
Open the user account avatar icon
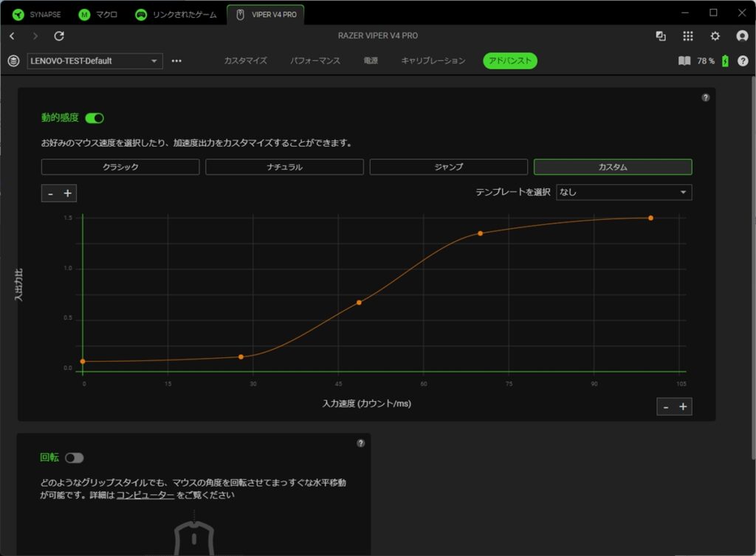click(x=742, y=36)
